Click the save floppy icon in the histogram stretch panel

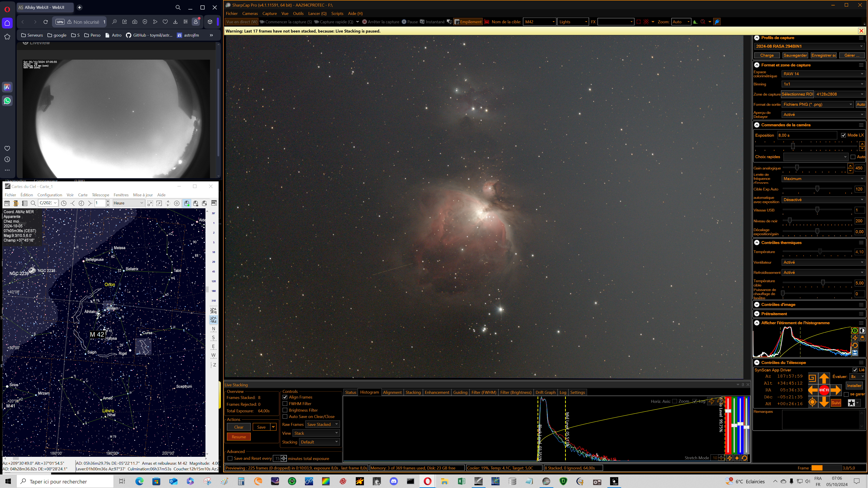pos(855,353)
